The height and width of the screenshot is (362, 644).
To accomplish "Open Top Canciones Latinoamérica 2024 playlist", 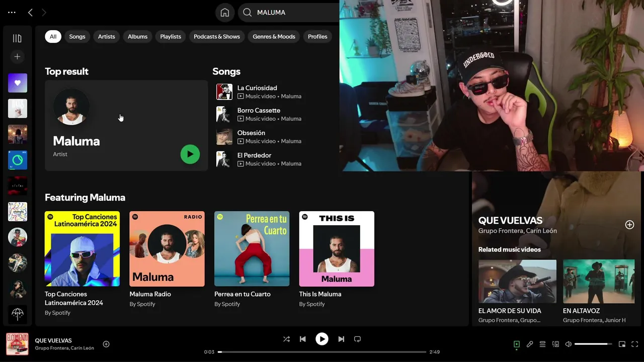I will (83, 249).
